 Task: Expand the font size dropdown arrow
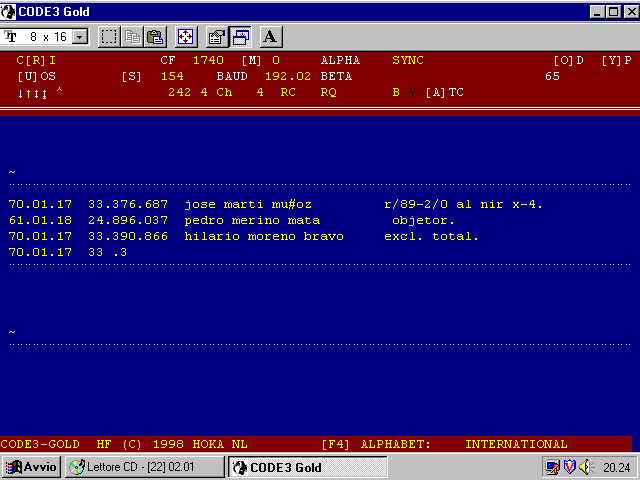pos(80,37)
